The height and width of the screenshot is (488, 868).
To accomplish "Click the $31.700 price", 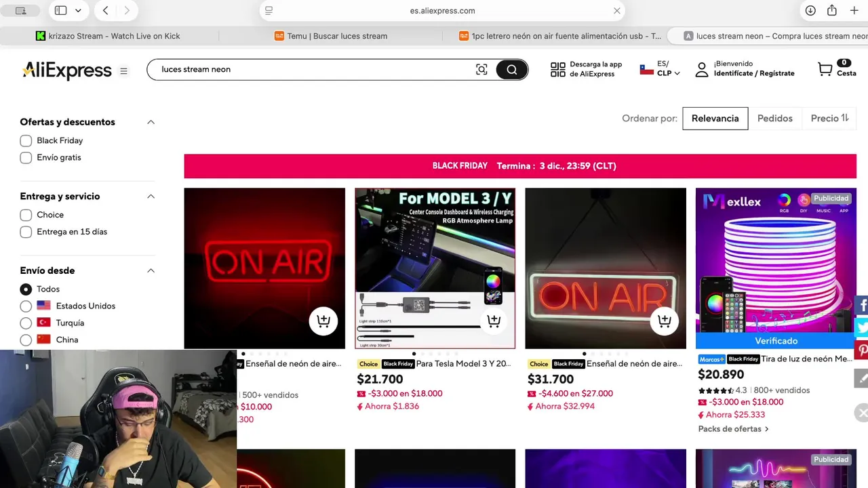I will [551, 380].
